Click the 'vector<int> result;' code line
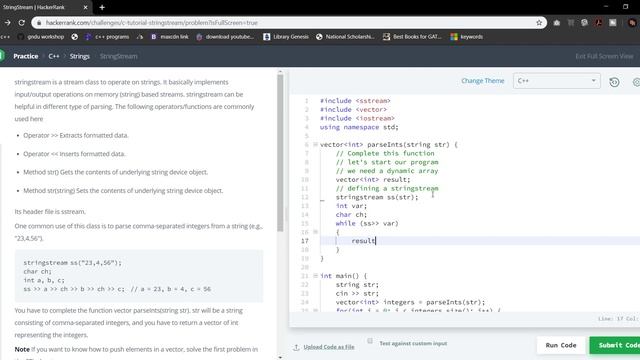This screenshot has width=640, height=360. click(373, 180)
